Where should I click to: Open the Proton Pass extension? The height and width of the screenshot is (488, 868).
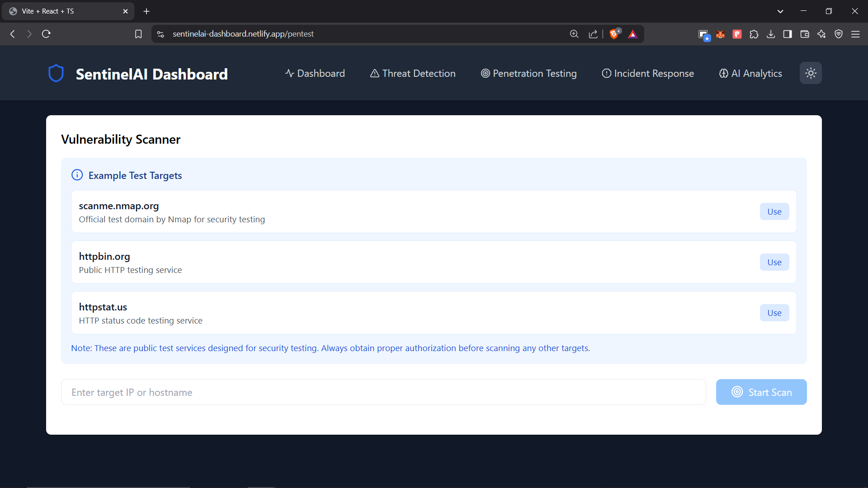pos(737,34)
